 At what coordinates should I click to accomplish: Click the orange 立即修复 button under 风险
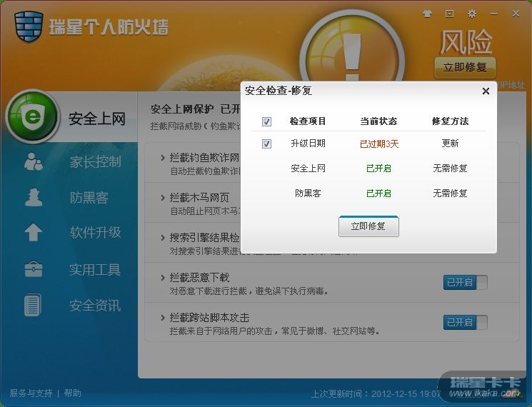465,67
